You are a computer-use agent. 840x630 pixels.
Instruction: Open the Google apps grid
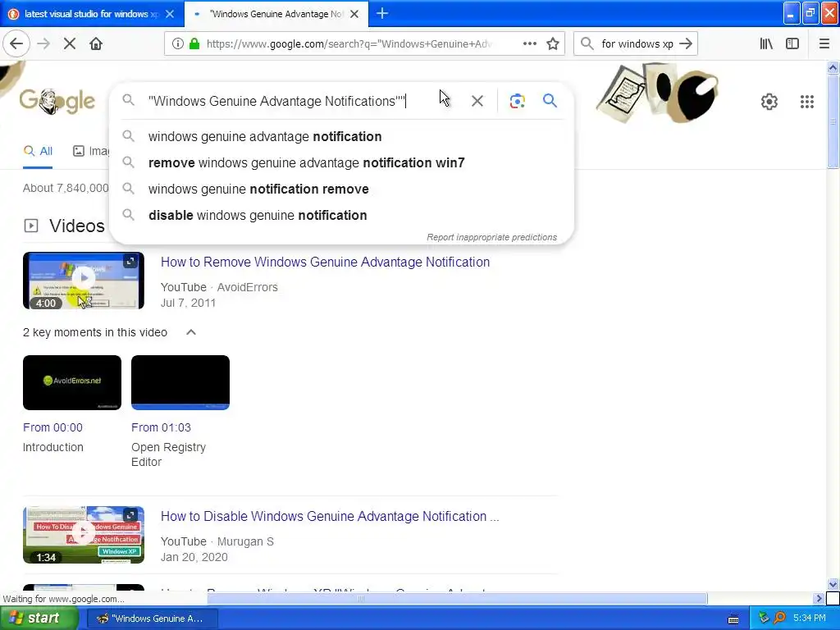(807, 101)
